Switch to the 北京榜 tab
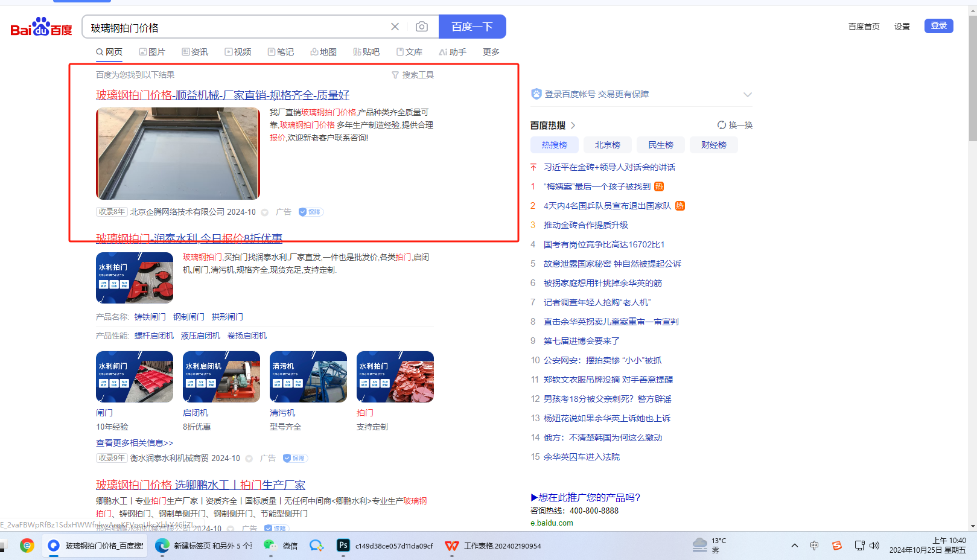 (608, 145)
